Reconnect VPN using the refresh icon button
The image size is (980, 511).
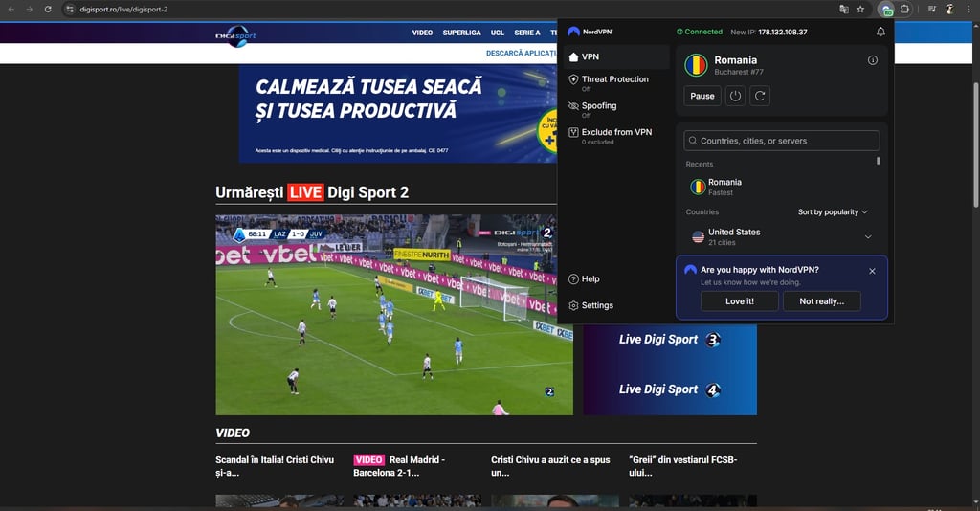(x=759, y=97)
